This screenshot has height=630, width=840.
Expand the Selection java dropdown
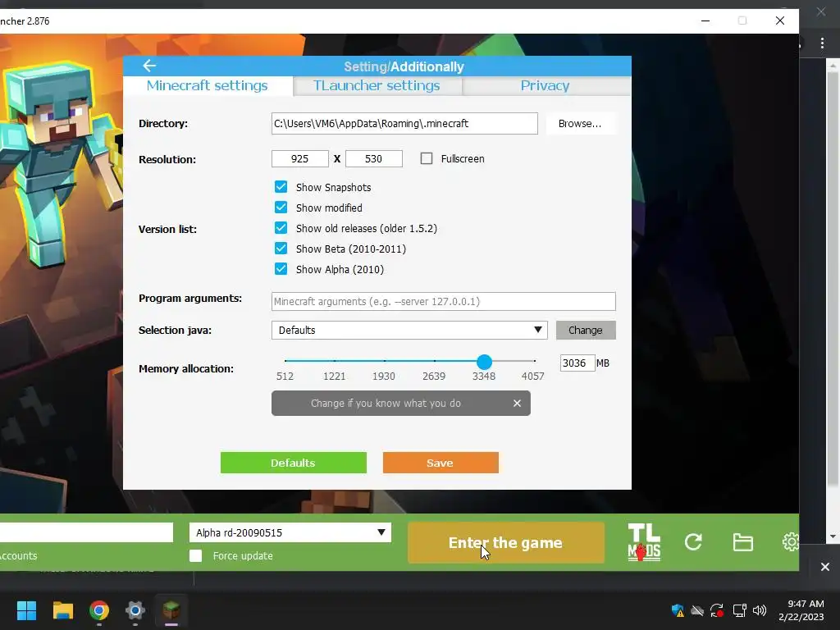(409, 330)
